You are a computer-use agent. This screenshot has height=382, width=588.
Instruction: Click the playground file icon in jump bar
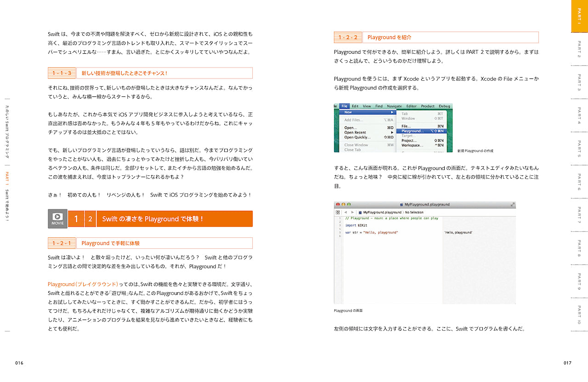[361, 213]
